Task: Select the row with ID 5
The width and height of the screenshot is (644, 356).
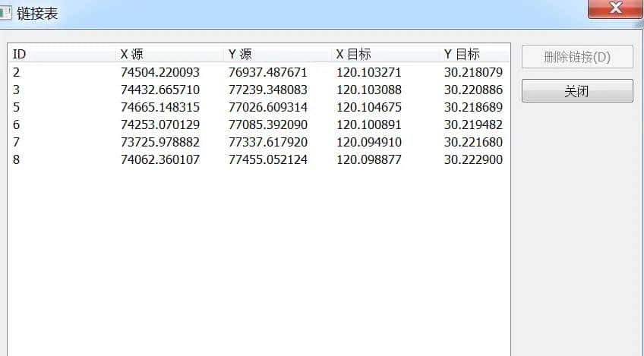Action: pos(259,107)
